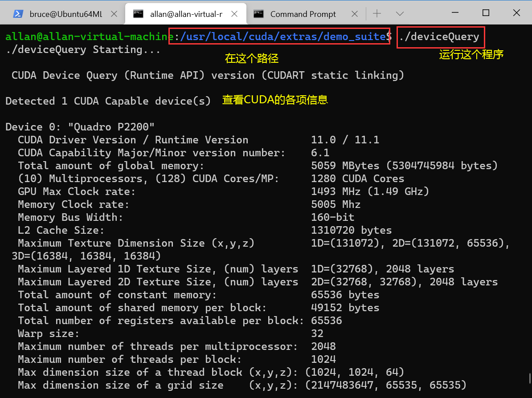Maximize the terminal window
The height and width of the screenshot is (398, 532).
pyautogui.click(x=486, y=13)
